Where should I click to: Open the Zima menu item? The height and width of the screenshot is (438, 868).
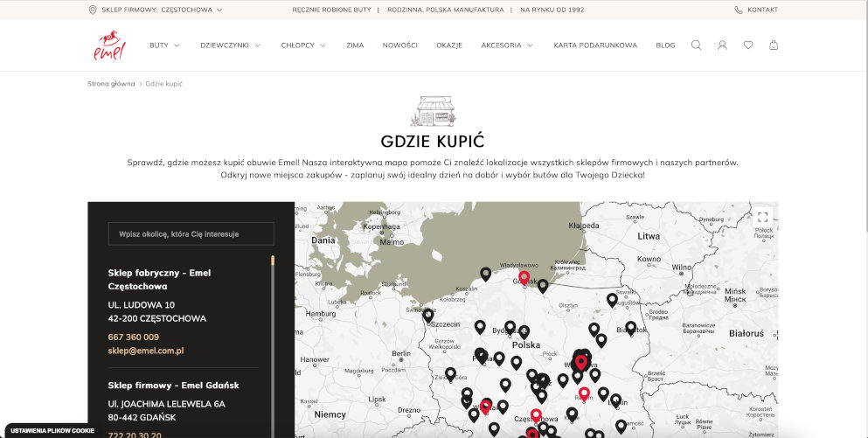click(355, 45)
